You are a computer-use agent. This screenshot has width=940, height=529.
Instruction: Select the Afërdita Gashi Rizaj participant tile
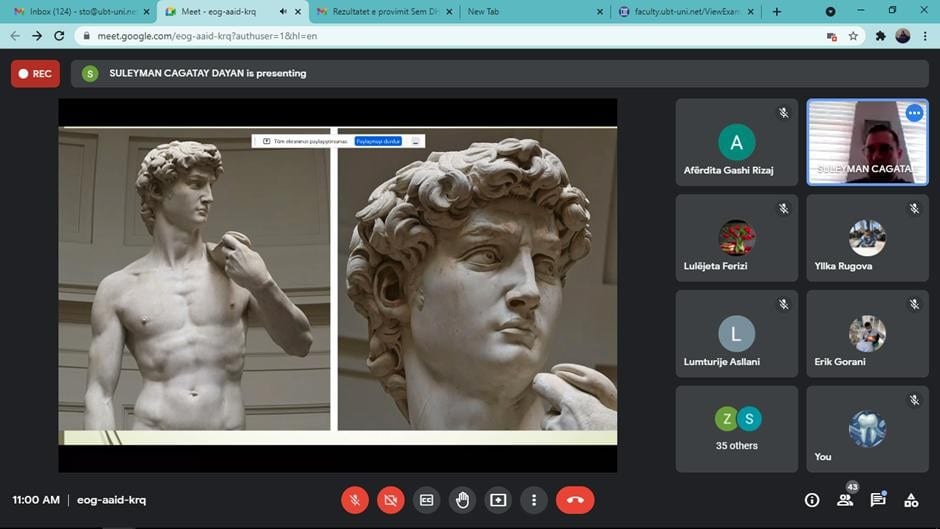coord(737,142)
